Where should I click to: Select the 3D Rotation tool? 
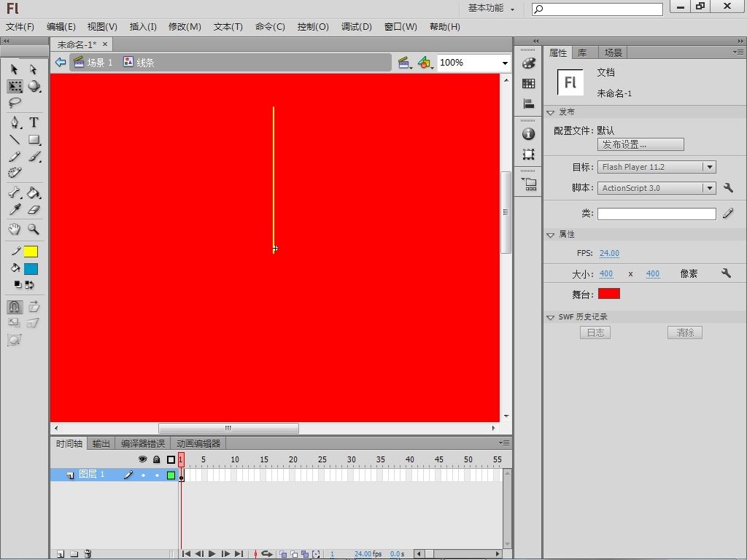click(34, 86)
